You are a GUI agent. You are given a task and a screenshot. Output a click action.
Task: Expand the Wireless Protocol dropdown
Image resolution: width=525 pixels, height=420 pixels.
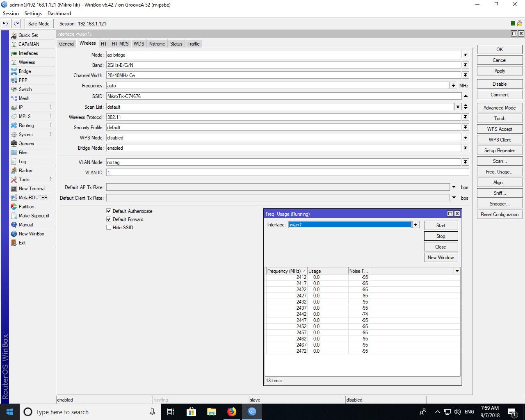(465, 117)
